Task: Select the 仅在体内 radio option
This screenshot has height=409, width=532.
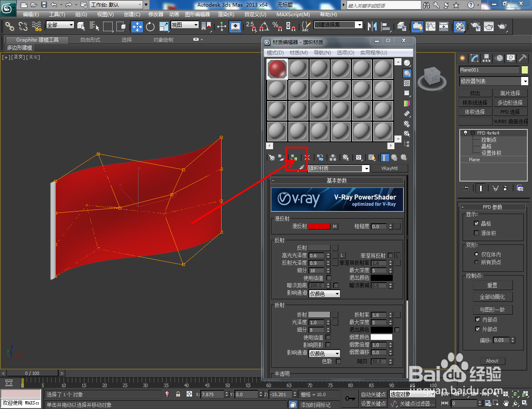Action: [476, 254]
